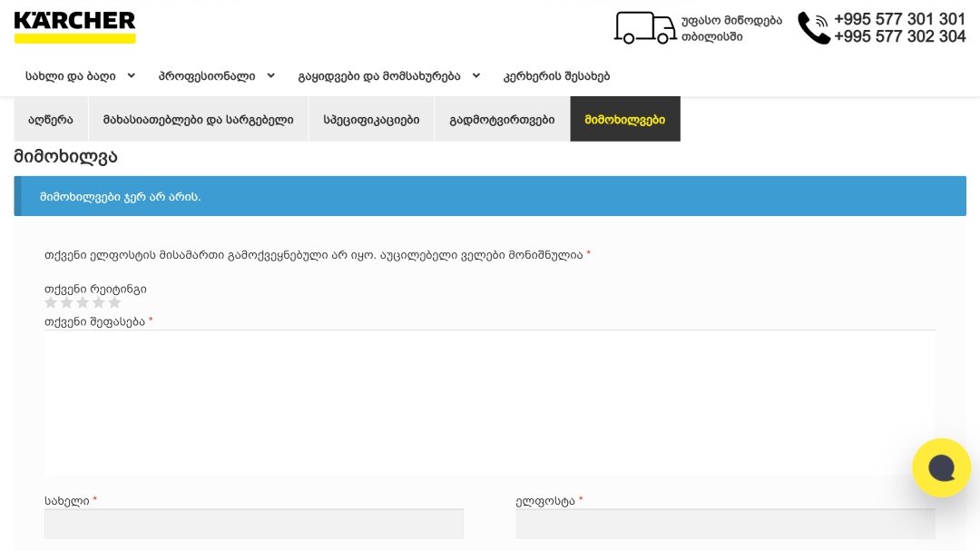Rate three stars in თქვენი რეიტინგი
Screen dimensions: 980x551
click(83, 302)
